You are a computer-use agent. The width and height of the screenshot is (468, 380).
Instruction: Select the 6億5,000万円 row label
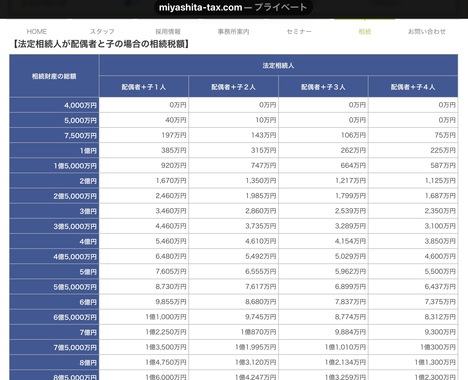tap(54, 317)
